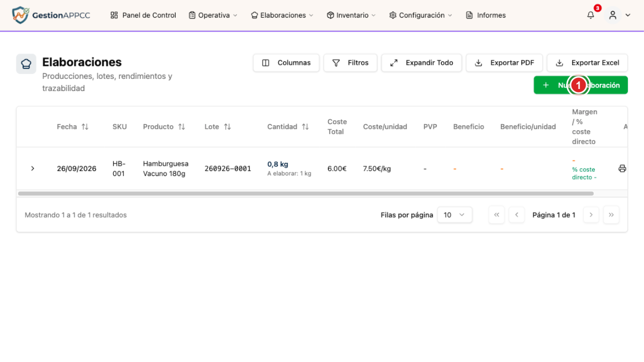Go to the last page of results
Viewport: 644px width, 362px height.
pos(611,215)
